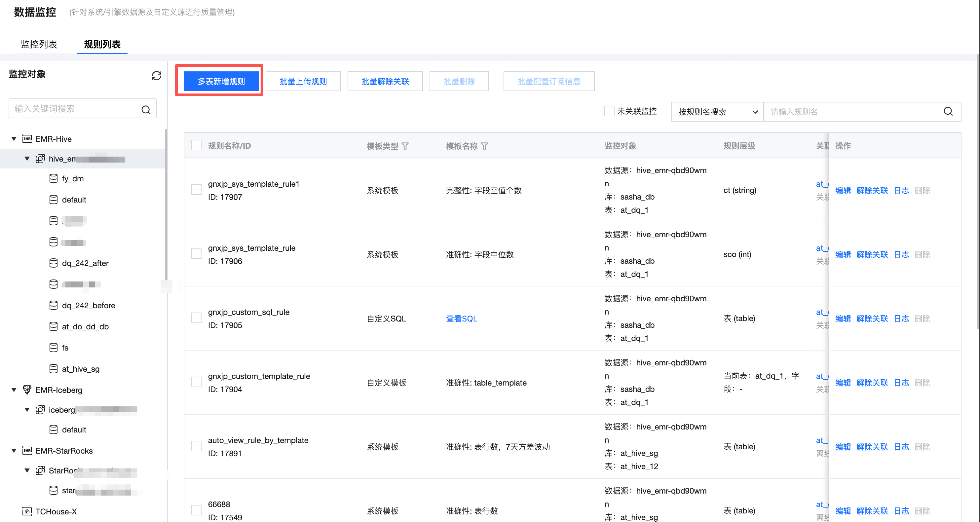Open the 按规则名搜索 dropdown

pyautogui.click(x=717, y=111)
